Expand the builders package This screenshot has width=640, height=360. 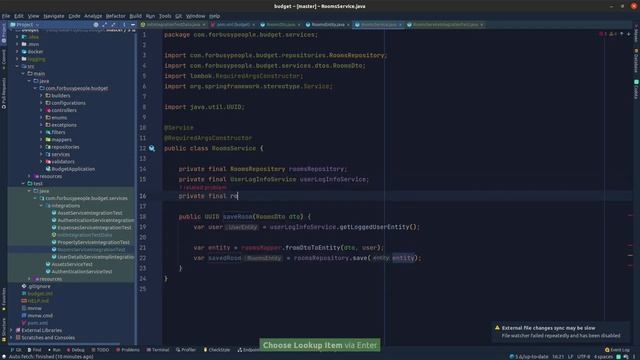coord(41,96)
